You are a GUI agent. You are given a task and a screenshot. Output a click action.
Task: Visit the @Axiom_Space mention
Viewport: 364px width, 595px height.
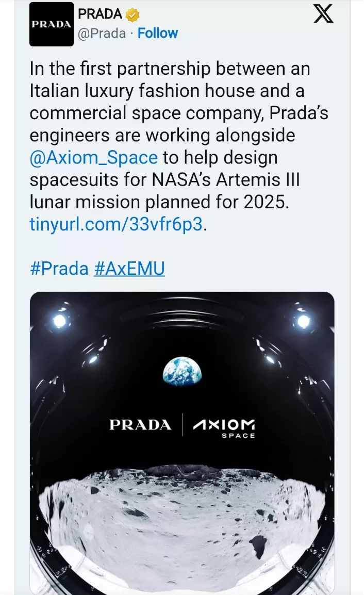point(94,158)
